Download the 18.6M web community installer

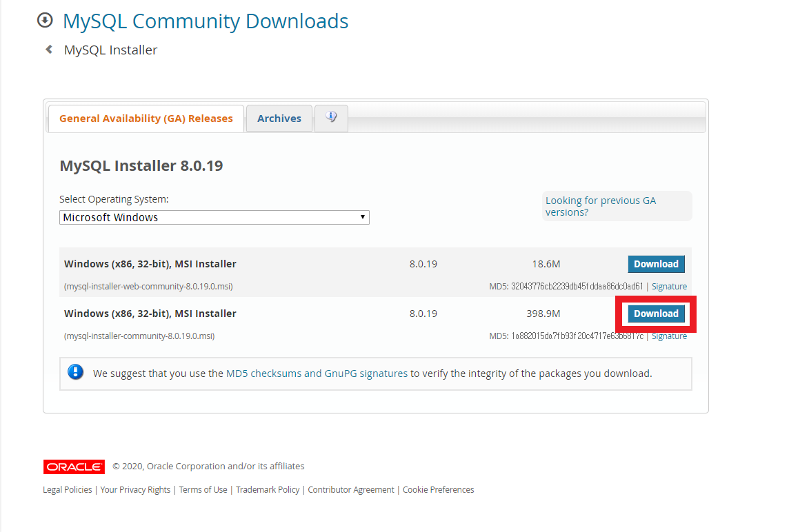656,264
